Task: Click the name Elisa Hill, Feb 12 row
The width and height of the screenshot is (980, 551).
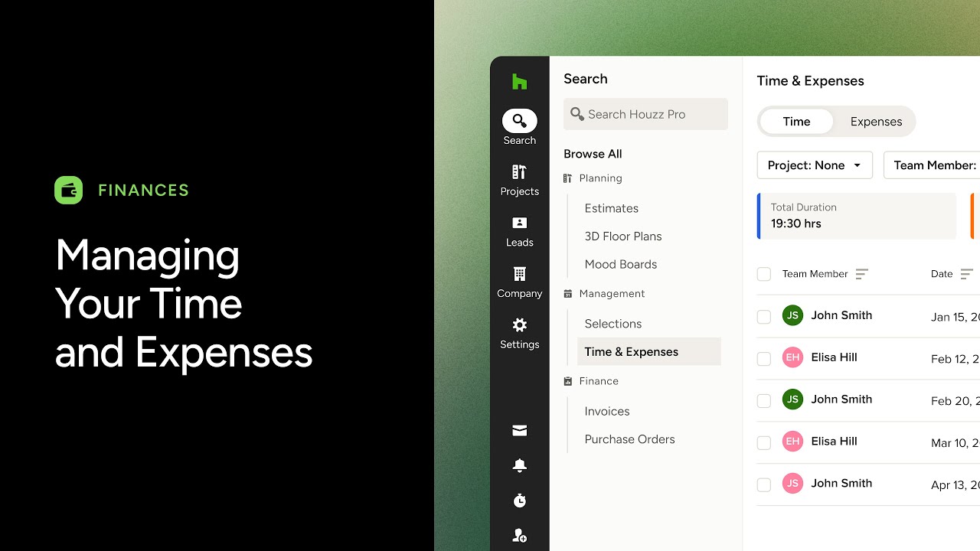Action: (x=834, y=357)
